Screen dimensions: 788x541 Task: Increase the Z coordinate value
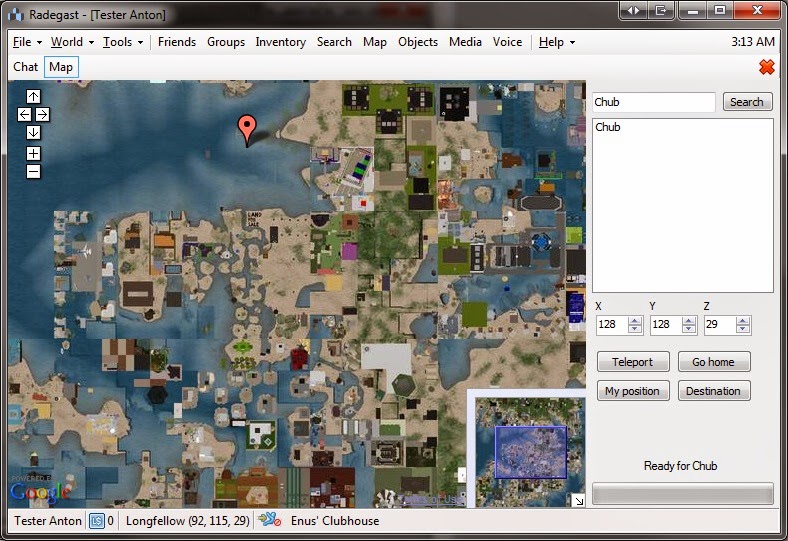pos(743,320)
